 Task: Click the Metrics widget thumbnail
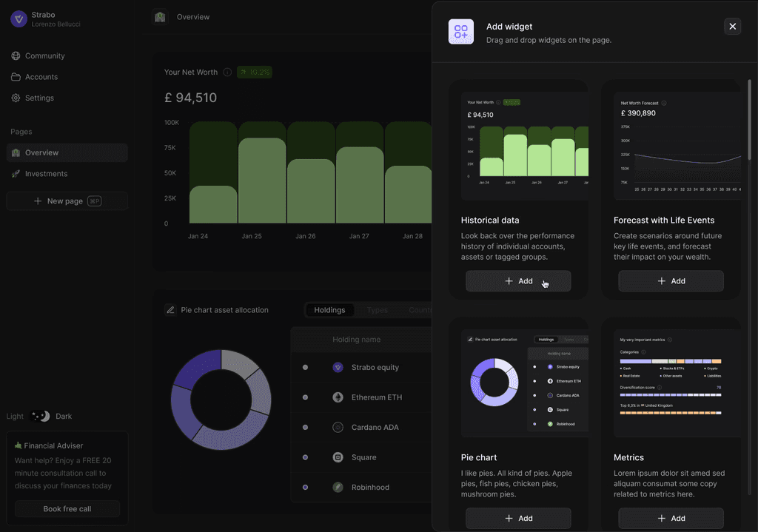tap(677, 383)
